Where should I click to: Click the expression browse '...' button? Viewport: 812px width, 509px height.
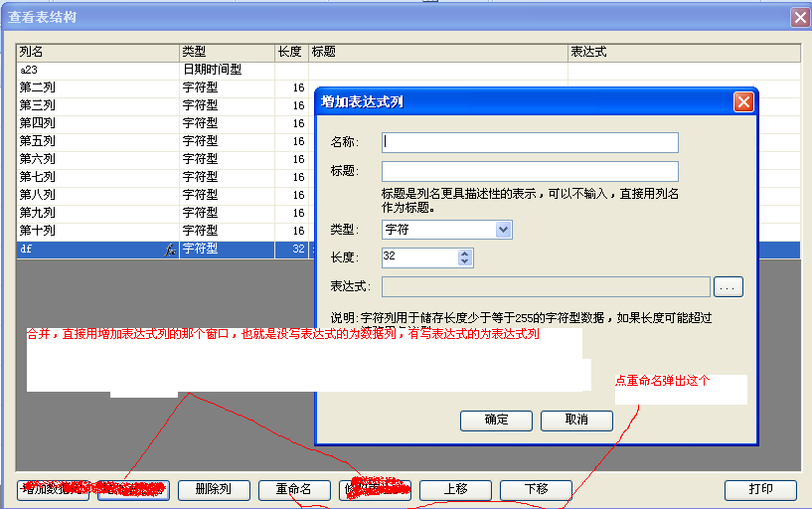(729, 287)
